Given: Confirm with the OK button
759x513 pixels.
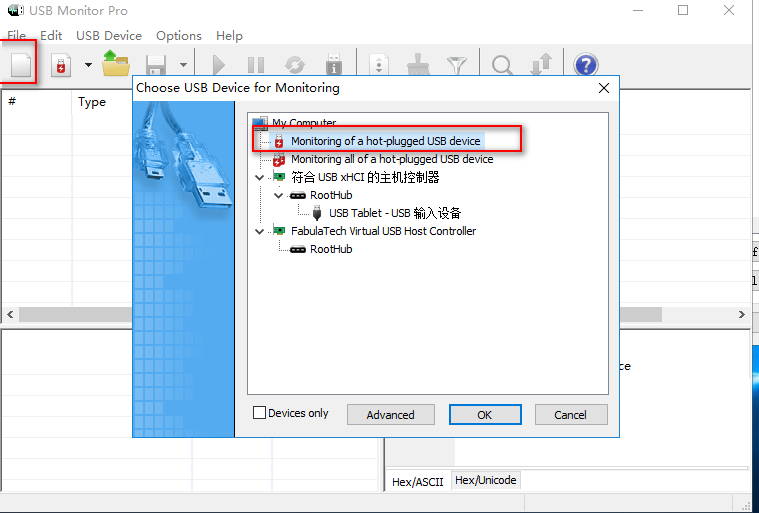Looking at the screenshot, I should 485,415.
